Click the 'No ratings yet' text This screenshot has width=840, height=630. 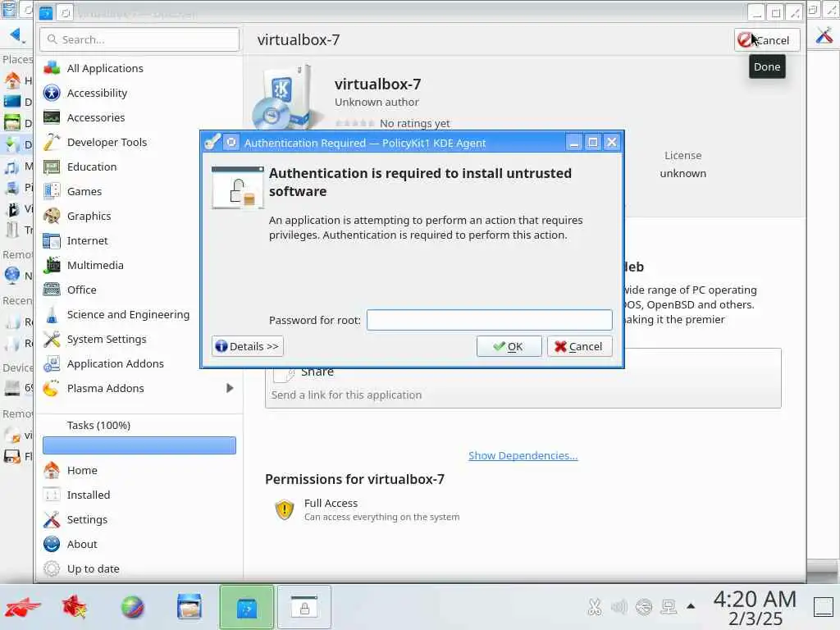pyautogui.click(x=414, y=123)
